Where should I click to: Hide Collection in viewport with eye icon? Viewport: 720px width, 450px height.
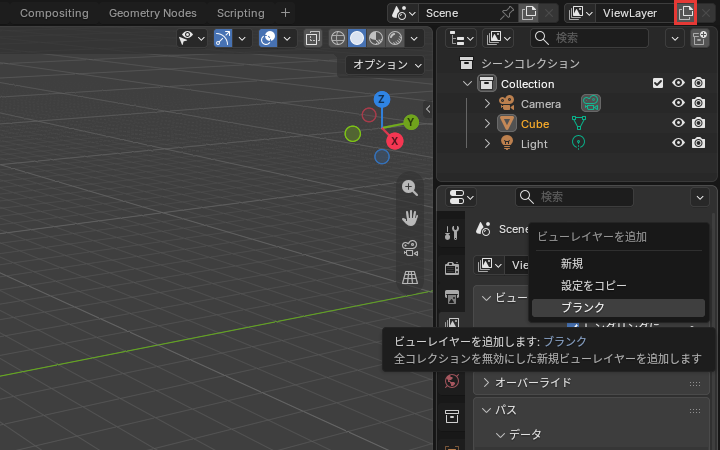[x=678, y=83]
